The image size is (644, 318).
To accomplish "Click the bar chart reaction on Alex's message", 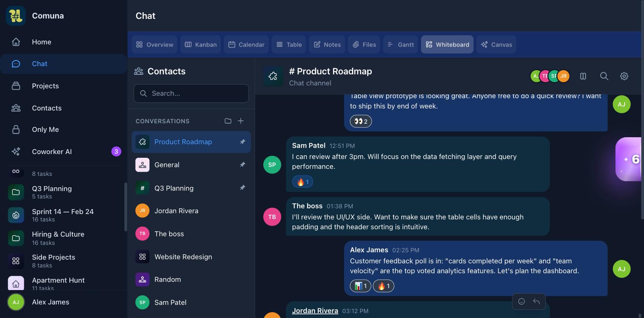I will point(360,286).
